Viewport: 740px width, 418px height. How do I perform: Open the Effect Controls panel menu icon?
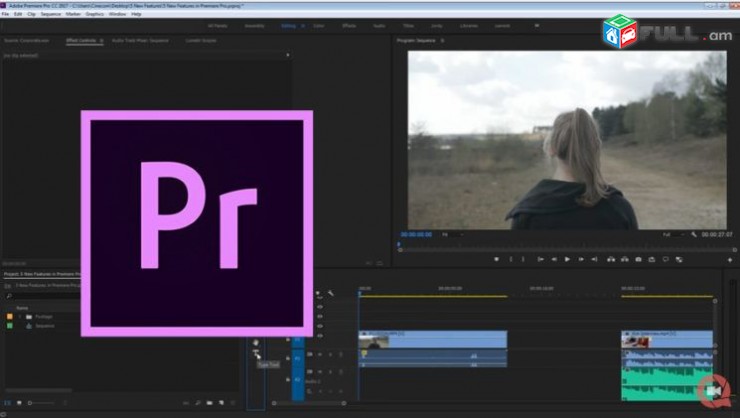pos(101,41)
